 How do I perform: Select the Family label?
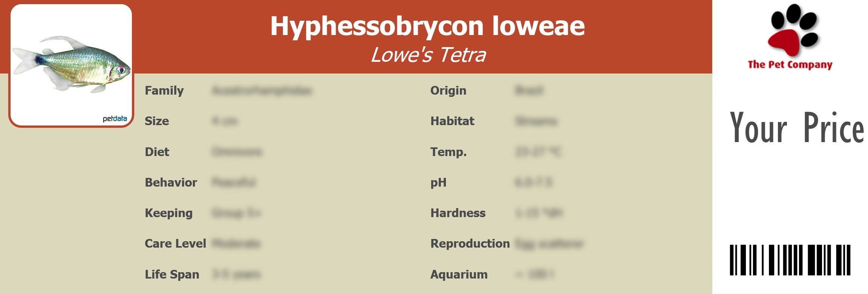(x=164, y=90)
